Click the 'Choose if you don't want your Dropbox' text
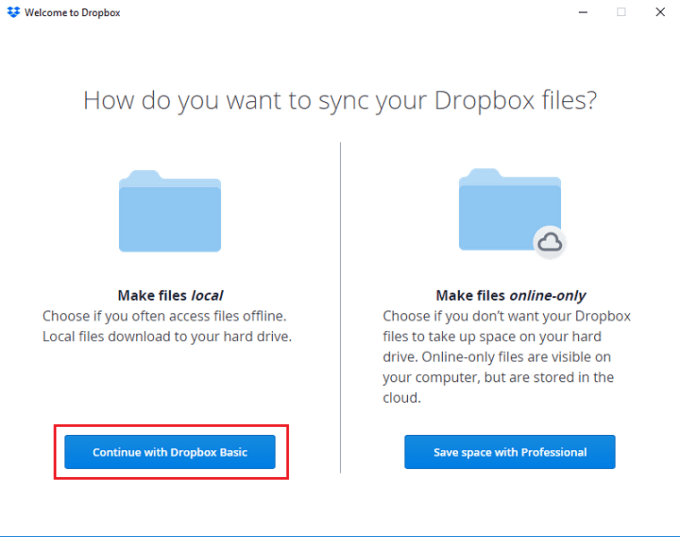 [x=507, y=316]
